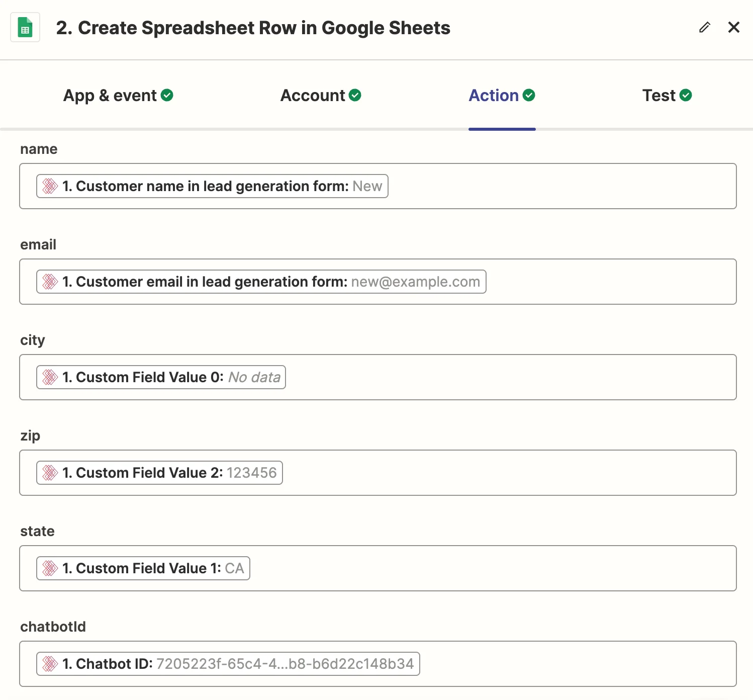
Task: Click the app icon in the state field pill
Action: point(50,568)
